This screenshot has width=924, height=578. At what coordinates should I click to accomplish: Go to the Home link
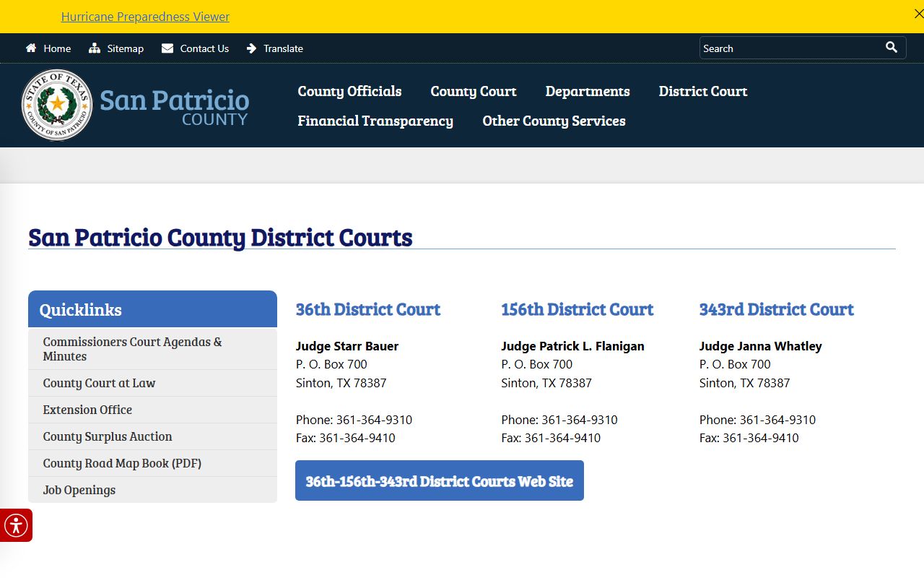point(57,48)
